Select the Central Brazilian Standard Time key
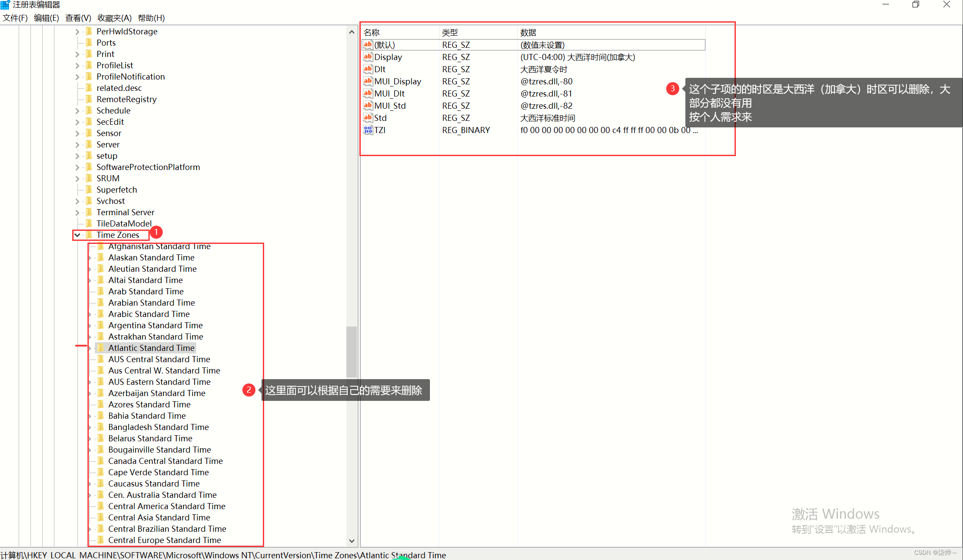 click(x=167, y=529)
